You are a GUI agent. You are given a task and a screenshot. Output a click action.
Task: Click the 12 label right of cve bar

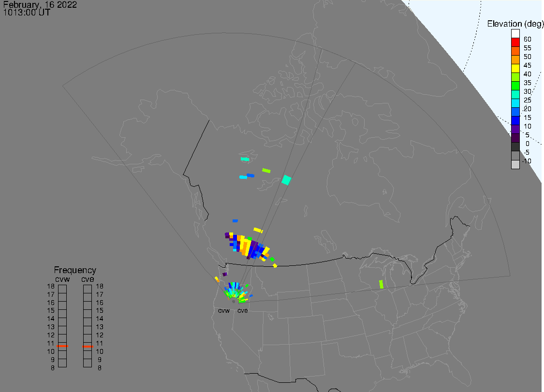pyautogui.click(x=100, y=335)
